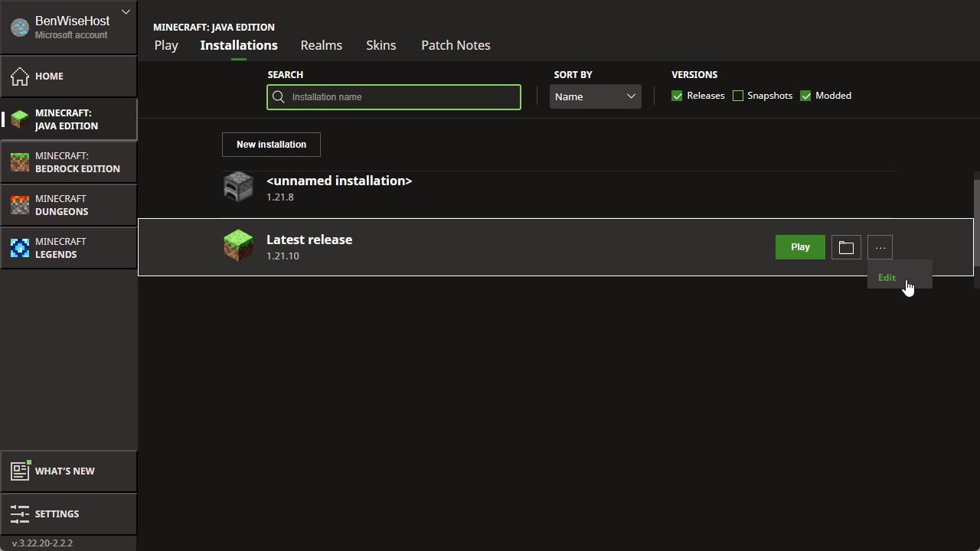Click the search magnifier icon

279,97
